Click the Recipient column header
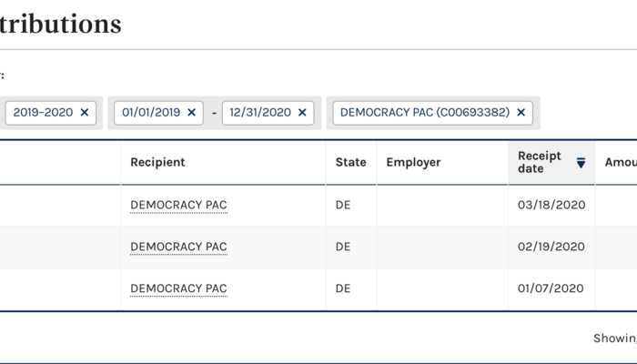The image size is (637, 364). coord(157,162)
